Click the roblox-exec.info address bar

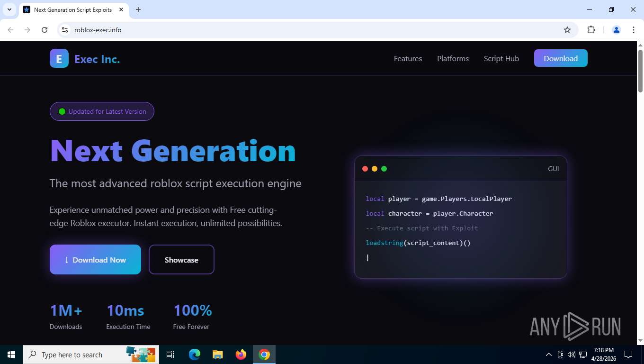click(x=317, y=30)
